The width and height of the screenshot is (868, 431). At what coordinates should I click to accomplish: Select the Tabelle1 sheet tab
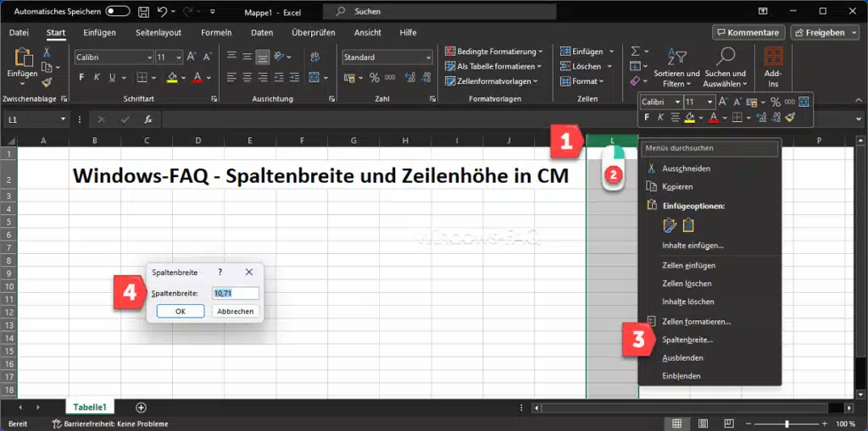(90, 407)
